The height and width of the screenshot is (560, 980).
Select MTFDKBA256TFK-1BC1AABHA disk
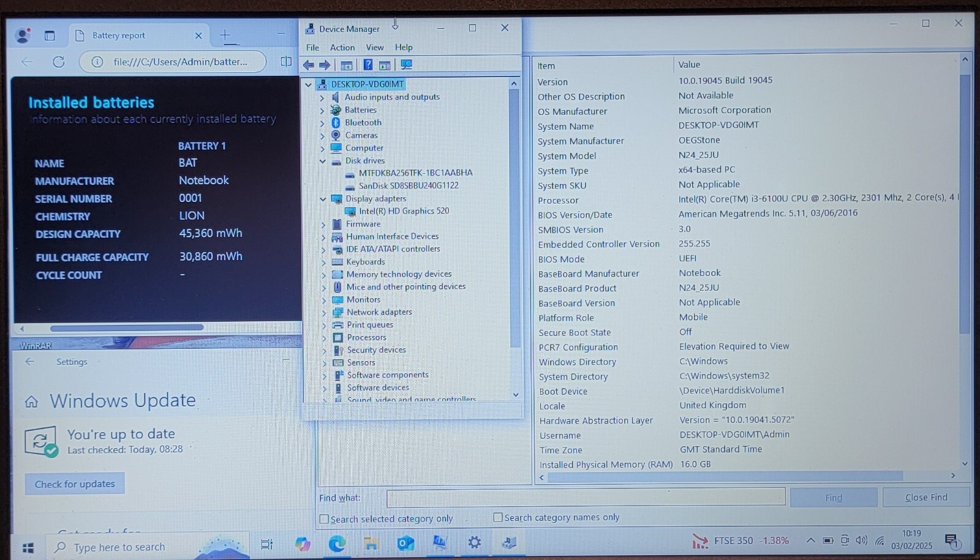tap(415, 173)
